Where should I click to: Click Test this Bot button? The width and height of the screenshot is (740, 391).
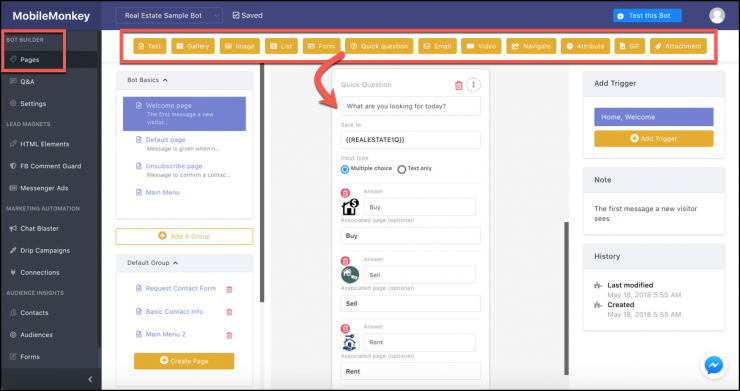pos(647,16)
